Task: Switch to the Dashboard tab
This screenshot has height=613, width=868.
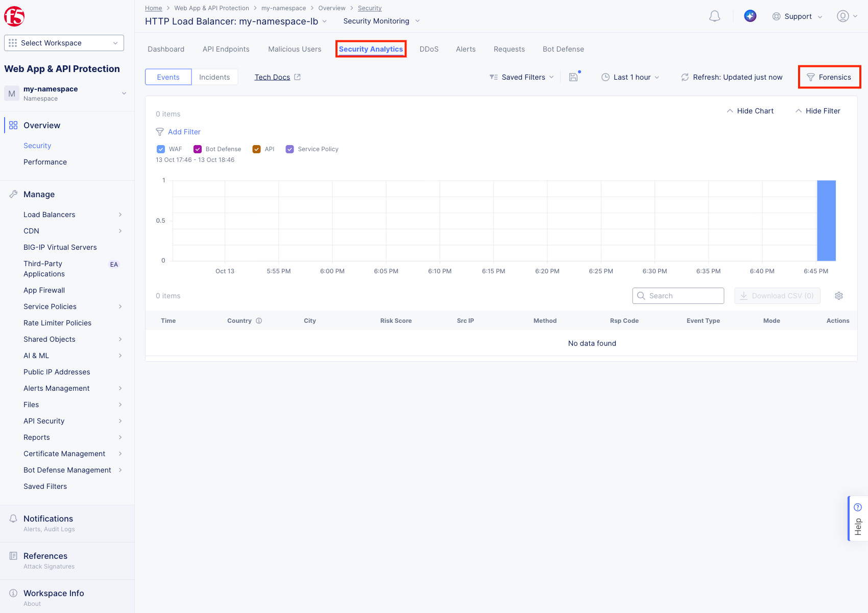Action: [x=166, y=49]
